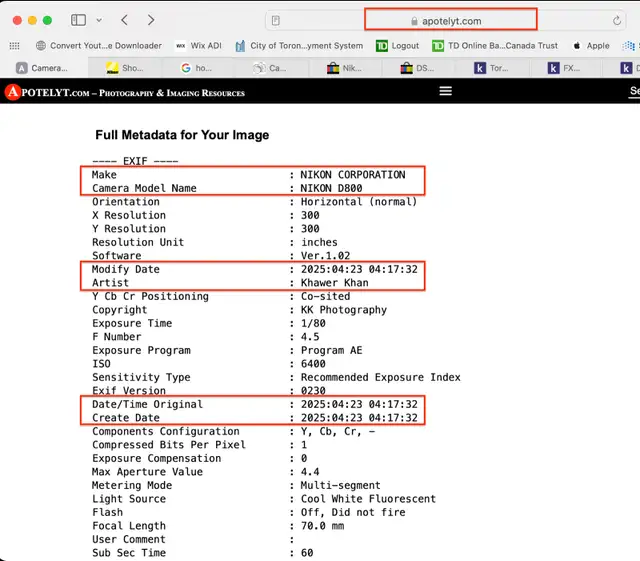Click the Horizontal (normal) orientation value
Viewport: 640px width, 561px height.
(359, 202)
